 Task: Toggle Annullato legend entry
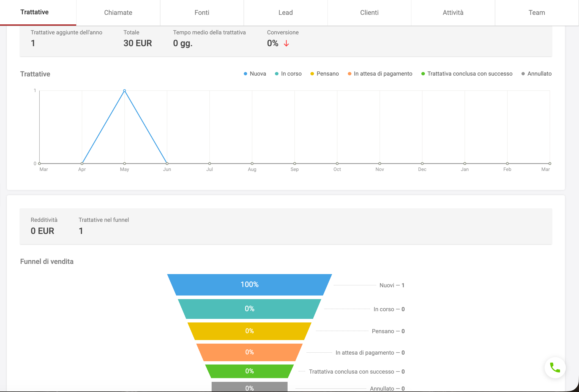(536, 74)
